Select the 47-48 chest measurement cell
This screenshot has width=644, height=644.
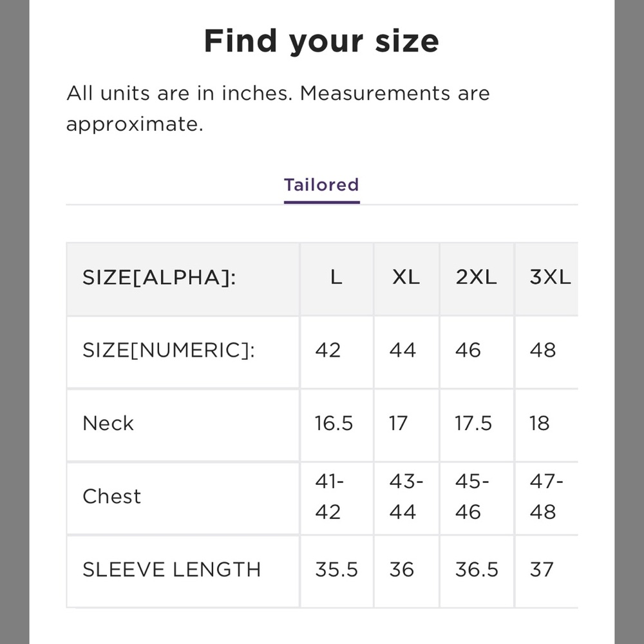545,497
